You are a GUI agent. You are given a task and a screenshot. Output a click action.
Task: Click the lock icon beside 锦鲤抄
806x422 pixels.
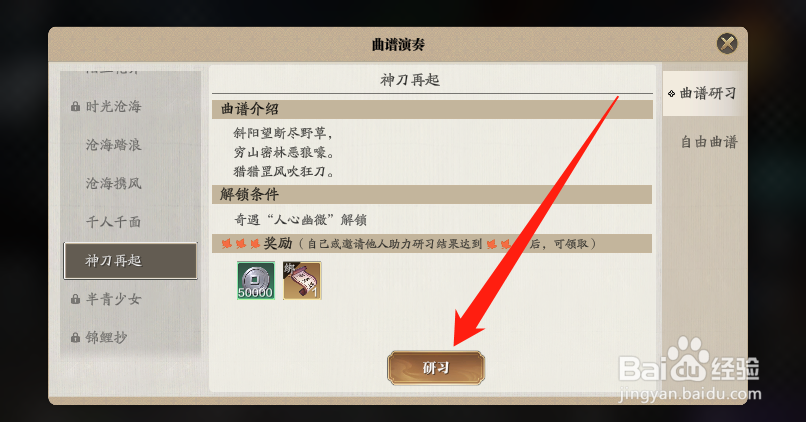(x=76, y=338)
